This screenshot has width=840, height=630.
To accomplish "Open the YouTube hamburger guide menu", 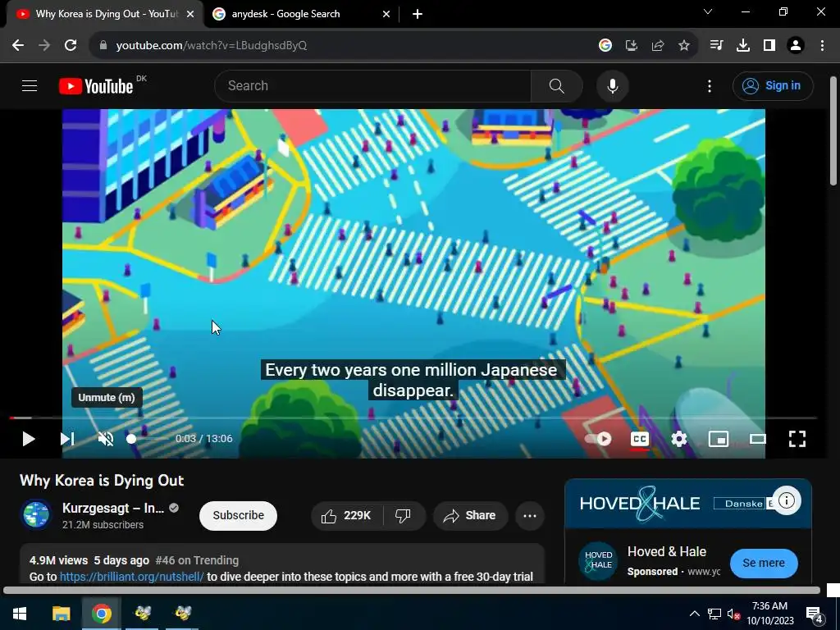I will 30,85.
